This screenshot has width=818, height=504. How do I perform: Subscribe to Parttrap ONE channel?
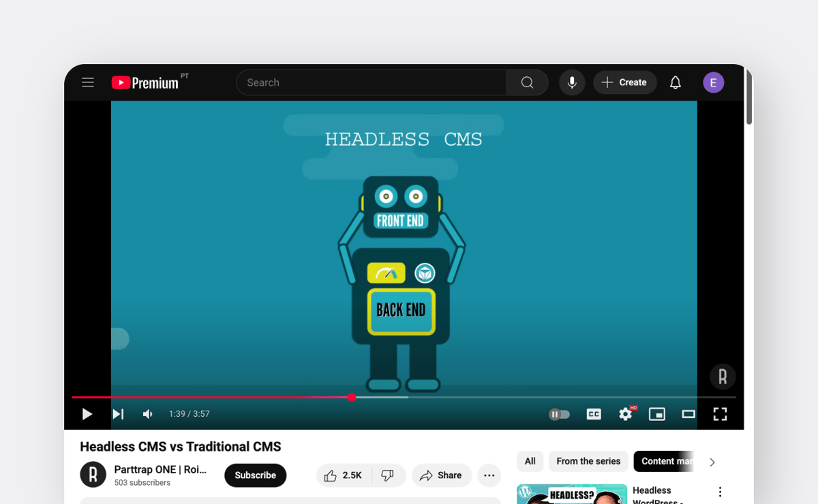[x=255, y=475]
